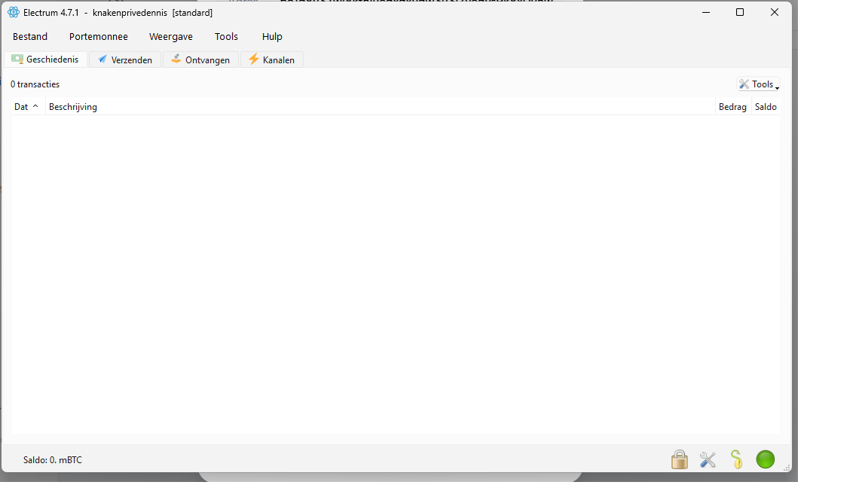Open the Bestand menu
The width and height of the screenshot is (868, 488).
coord(30,37)
